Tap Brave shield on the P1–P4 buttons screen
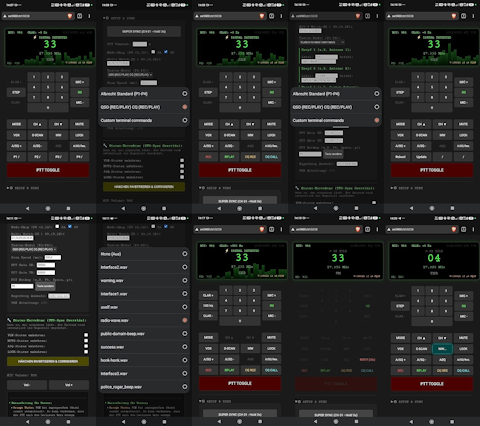Image resolution: width=480 pixels, height=426 pixels. (x=70, y=16)
